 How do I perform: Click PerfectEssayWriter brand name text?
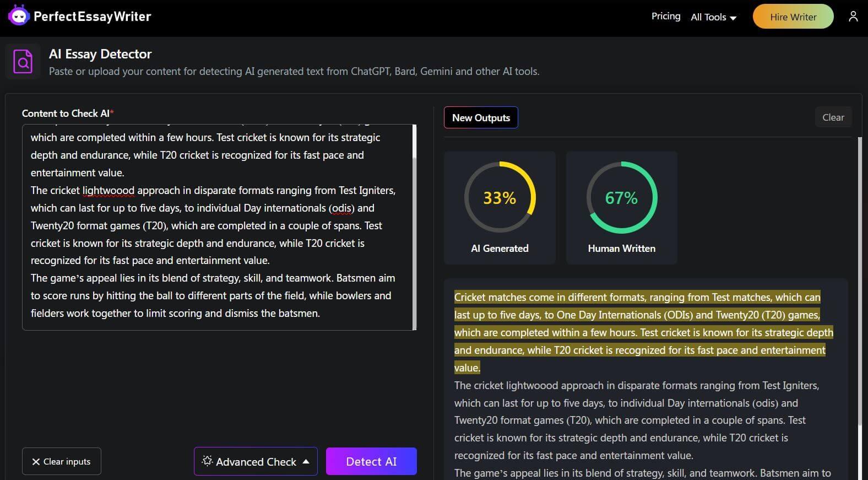pos(92,17)
